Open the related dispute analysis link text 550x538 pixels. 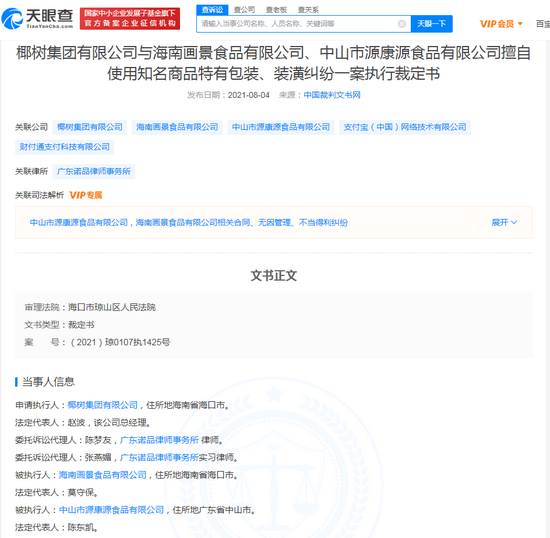(x=189, y=222)
